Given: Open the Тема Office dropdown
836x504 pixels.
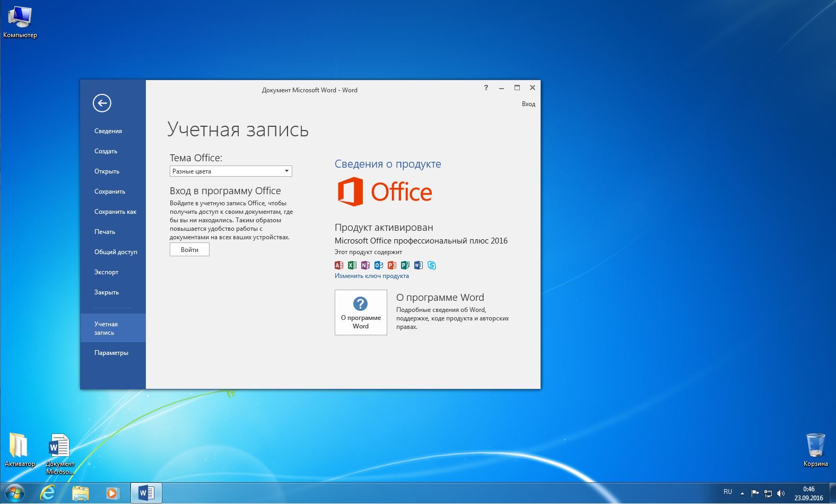Looking at the screenshot, I should pyautogui.click(x=231, y=171).
